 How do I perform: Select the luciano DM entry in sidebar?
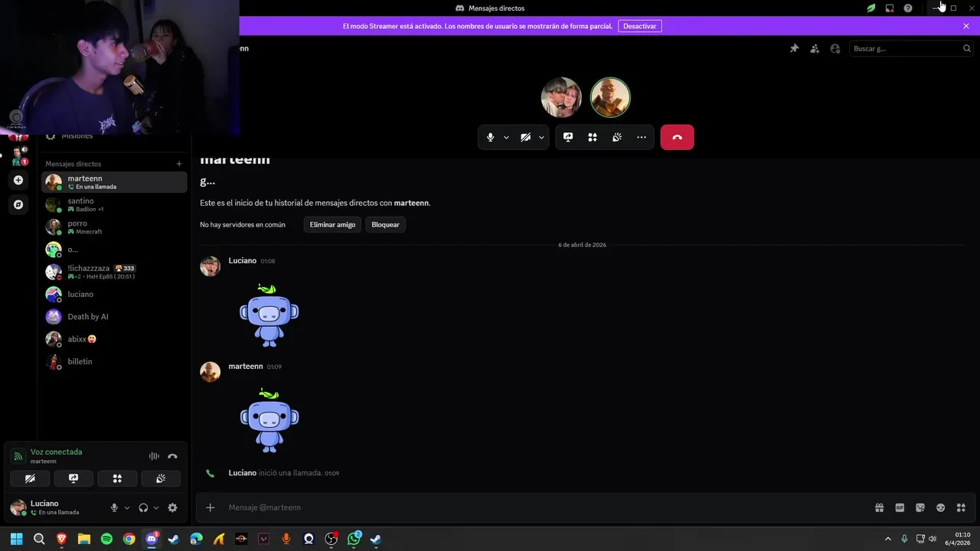tap(114, 294)
